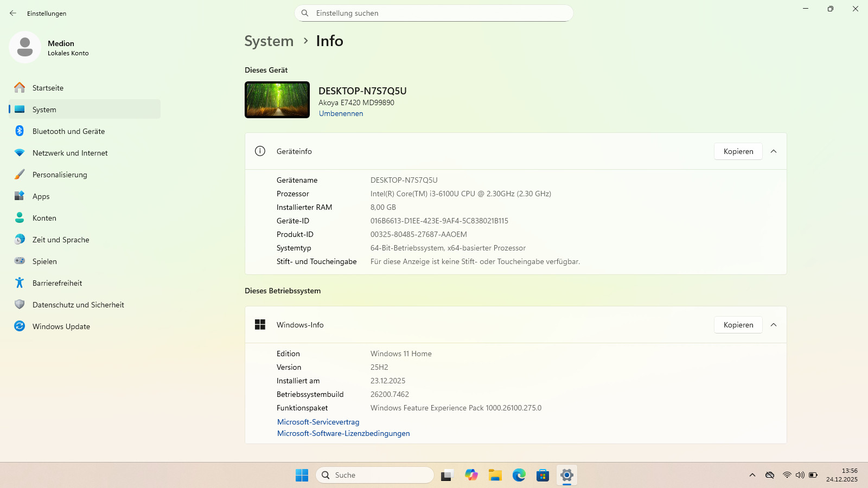Click the Geräte-ID value 016B6613-D1EE-423E-9AF4-5C838021B115
The image size is (868, 488).
(439, 221)
